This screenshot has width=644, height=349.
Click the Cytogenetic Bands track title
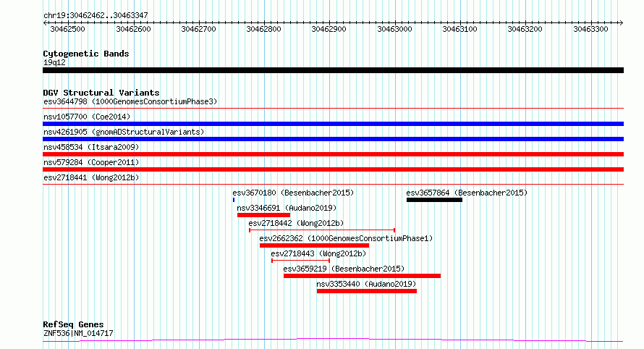click(86, 54)
